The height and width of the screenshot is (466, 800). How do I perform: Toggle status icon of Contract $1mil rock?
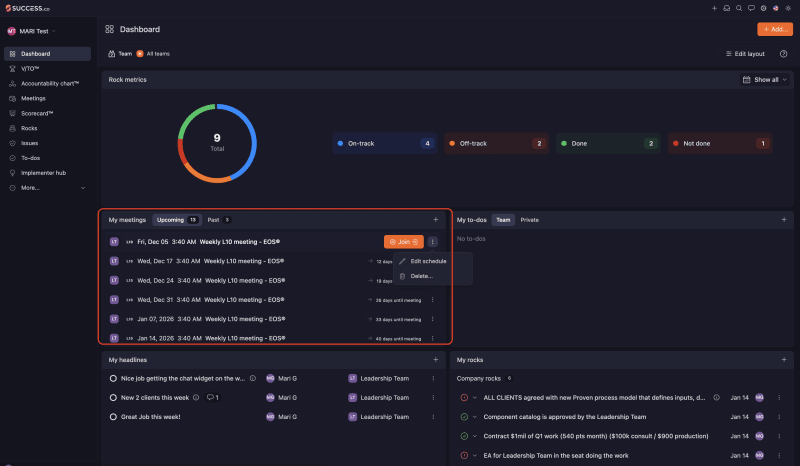click(x=464, y=436)
